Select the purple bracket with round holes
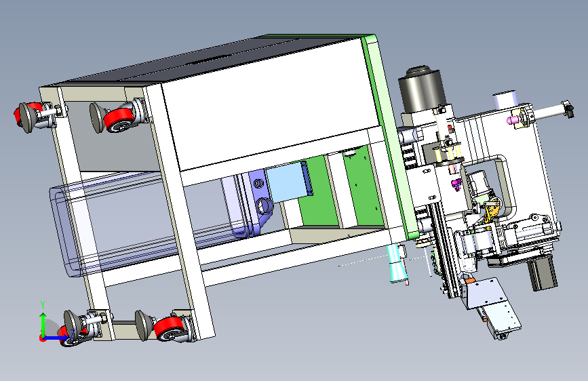 pyautogui.click(x=260, y=204)
